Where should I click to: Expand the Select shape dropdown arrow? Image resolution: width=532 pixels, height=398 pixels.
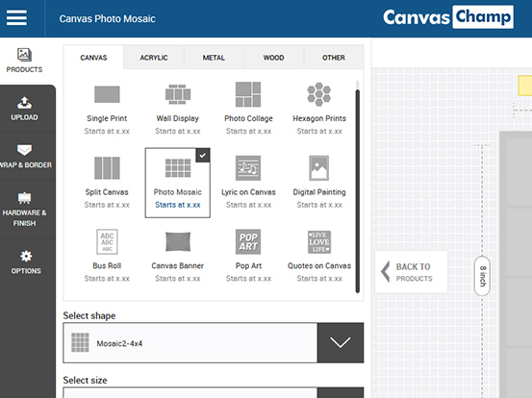341,343
